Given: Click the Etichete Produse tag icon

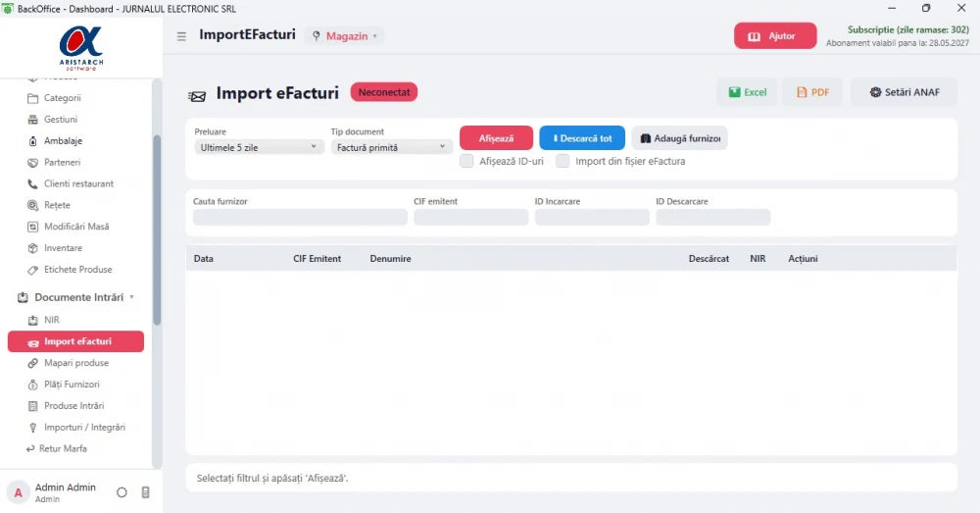Looking at the screenshot, I should point(32,270).
